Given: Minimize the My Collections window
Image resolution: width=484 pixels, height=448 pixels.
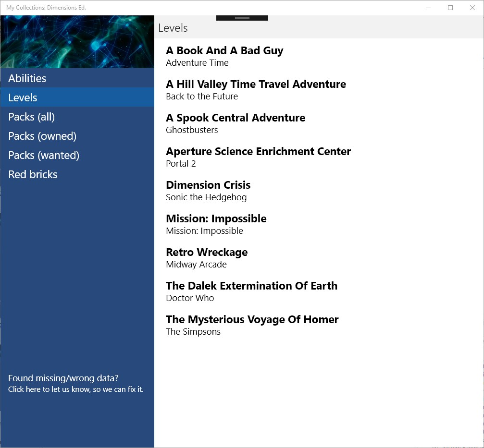Looking at the screenshot, I should coord(428,8).
